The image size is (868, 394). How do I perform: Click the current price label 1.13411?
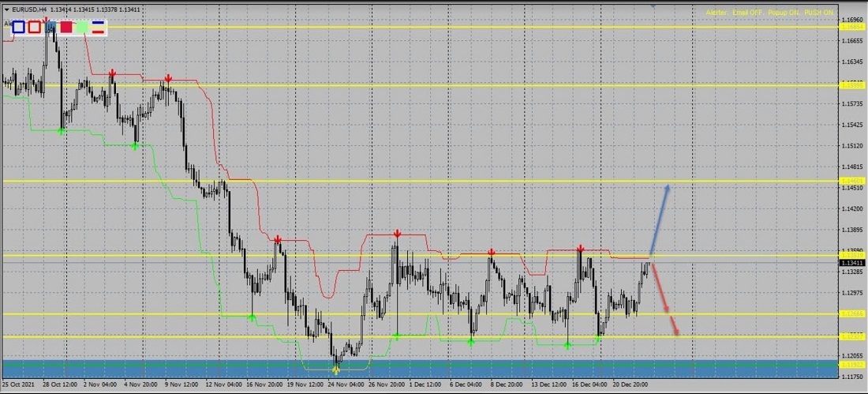pyautogui.click(x=851, y=263)
